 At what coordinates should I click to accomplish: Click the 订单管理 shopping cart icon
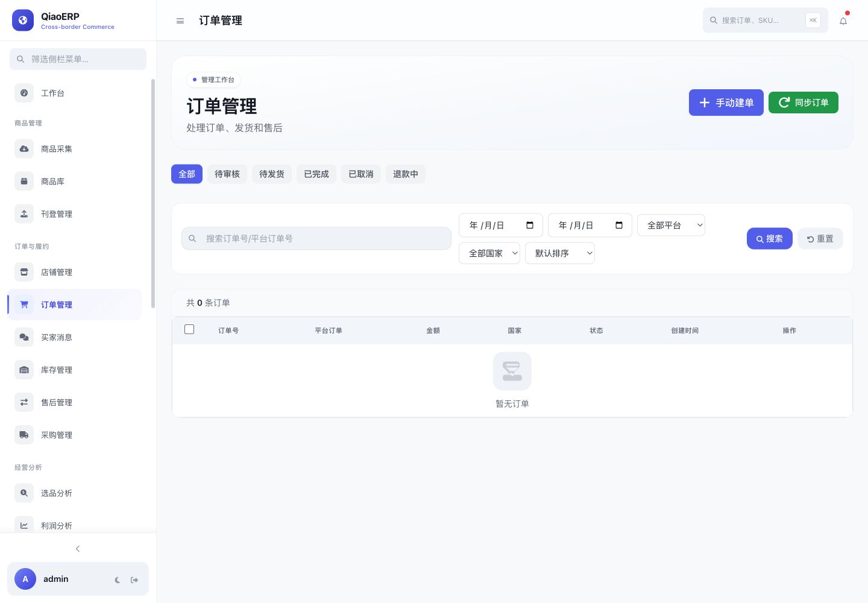[24, 305]
